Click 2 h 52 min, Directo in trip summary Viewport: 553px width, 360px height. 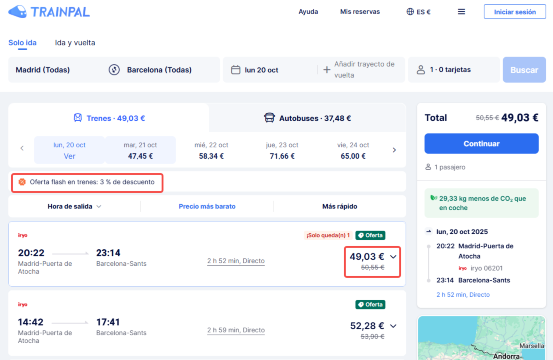tap(463, 294)
